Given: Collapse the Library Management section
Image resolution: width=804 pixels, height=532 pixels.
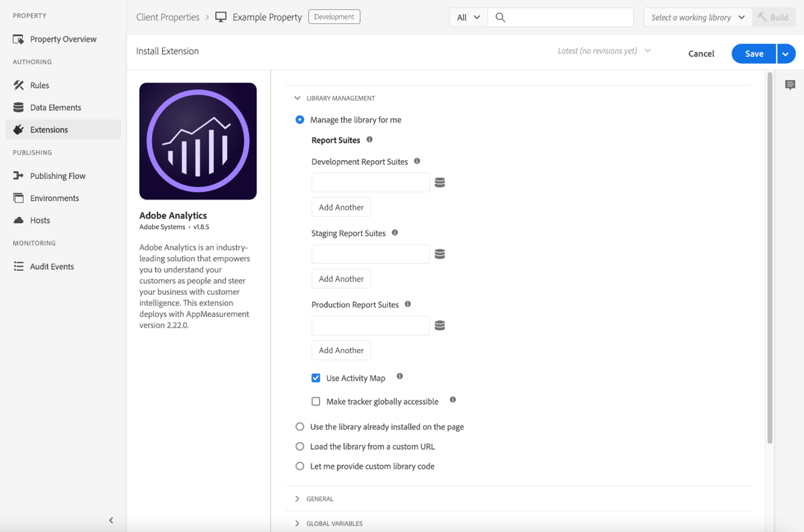Looking at the screenshot, I should [297, 97].
